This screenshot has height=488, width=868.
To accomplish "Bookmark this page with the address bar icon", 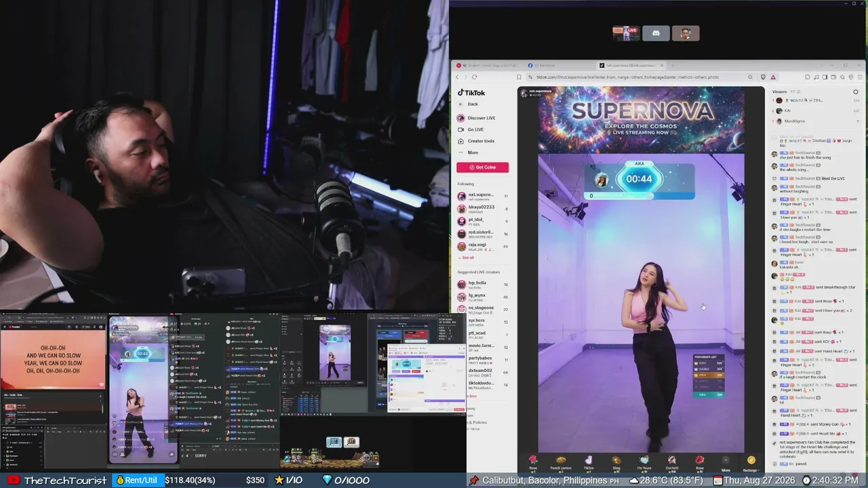I will click(519, 77).
